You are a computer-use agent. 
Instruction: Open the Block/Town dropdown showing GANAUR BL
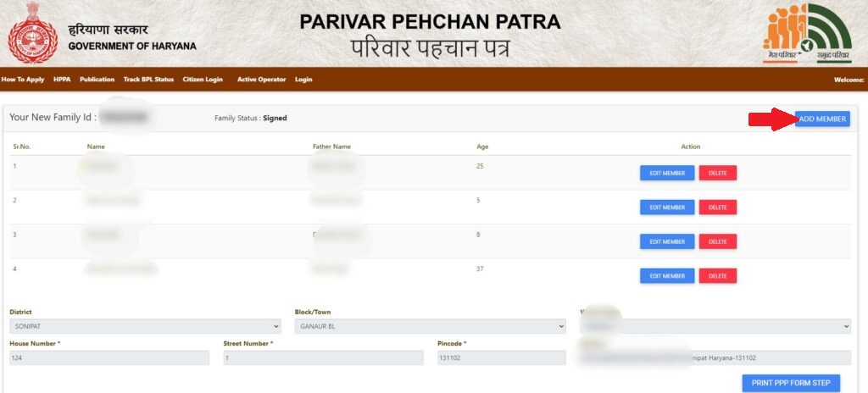430,327
